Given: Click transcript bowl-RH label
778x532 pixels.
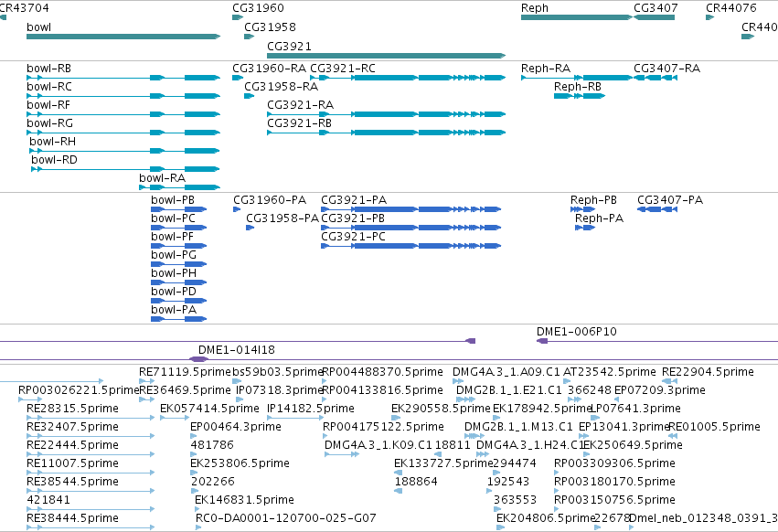Looking at the screenshot, I should coord(53,142).
